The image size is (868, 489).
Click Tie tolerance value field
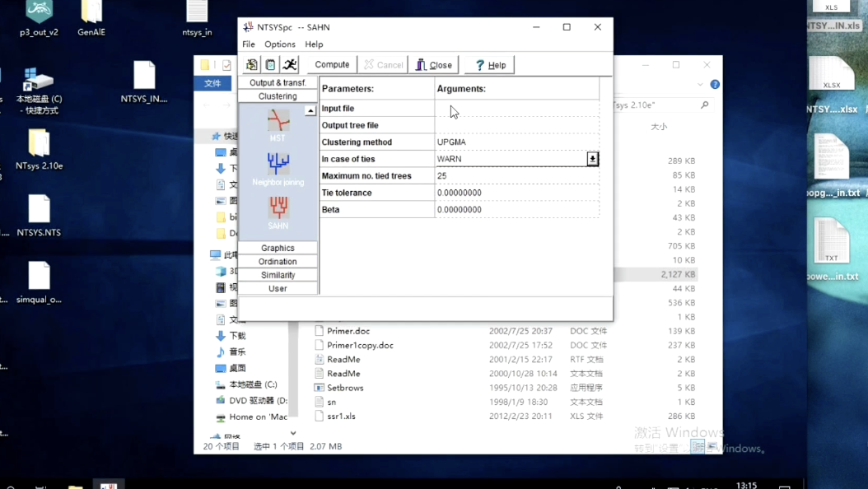pyautogui.click(x=516, y=193)
